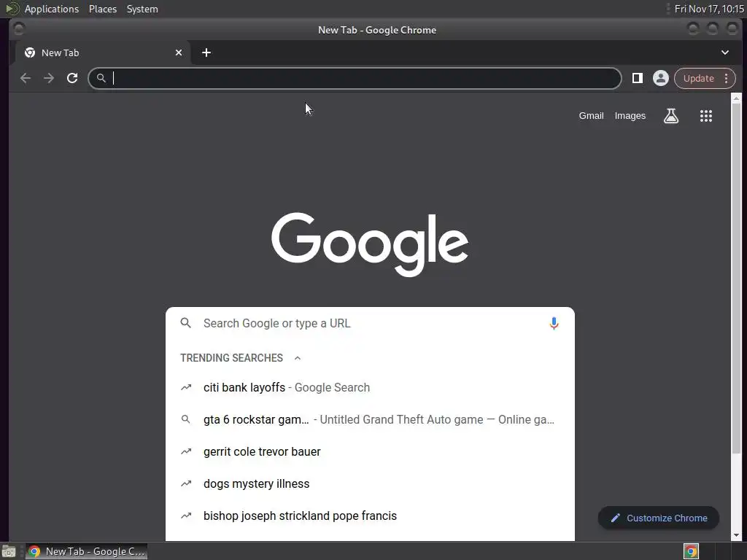This screenshot has width=747, height=560.
Task: Open the Google apps grid
Action: pos(706,116)
